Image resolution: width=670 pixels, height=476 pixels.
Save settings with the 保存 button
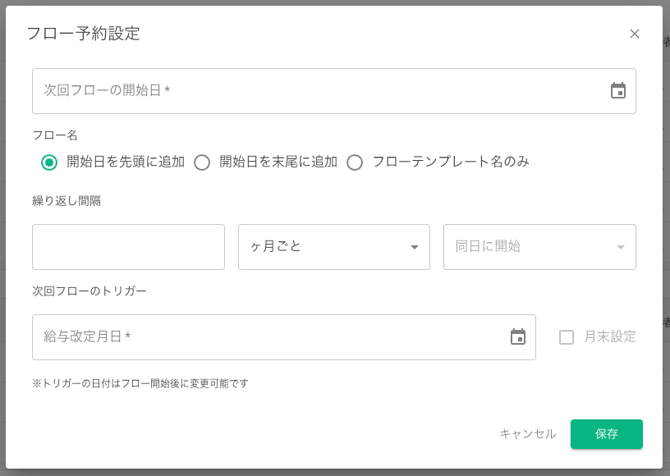coord(606,434)
